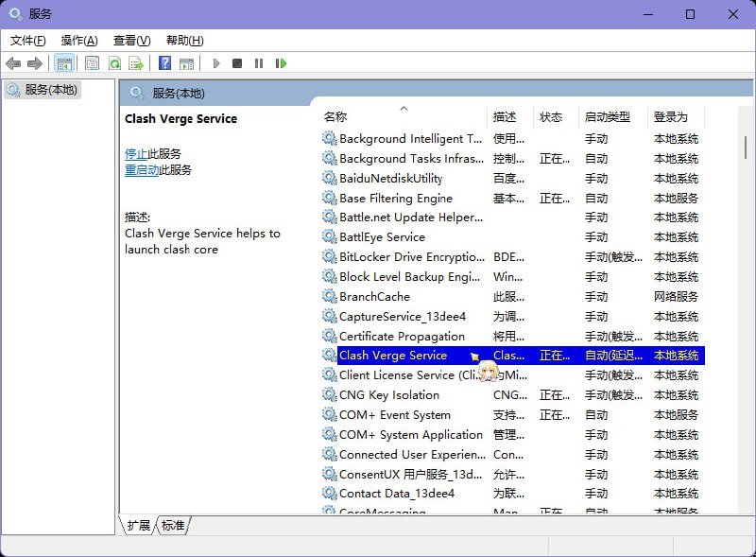Viewport: 756px width, 557px height.
Task: Click the back navigation arrow
Action: (x=13, y=62)
